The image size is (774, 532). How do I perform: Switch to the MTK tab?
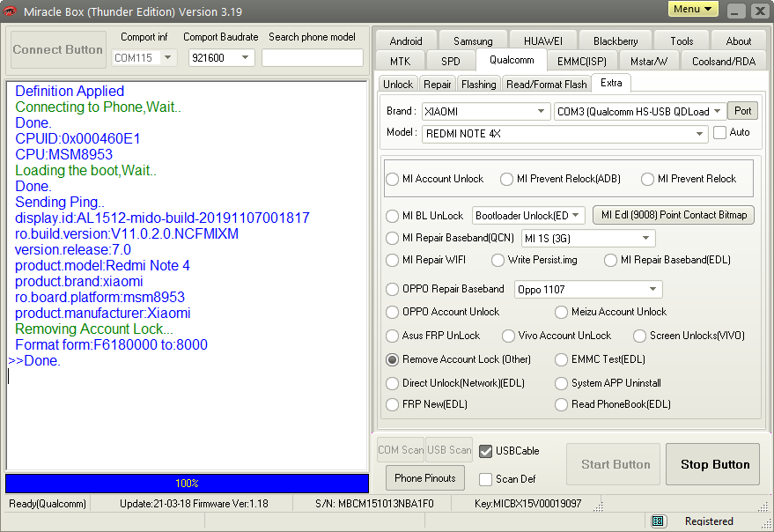click(400, 61)
